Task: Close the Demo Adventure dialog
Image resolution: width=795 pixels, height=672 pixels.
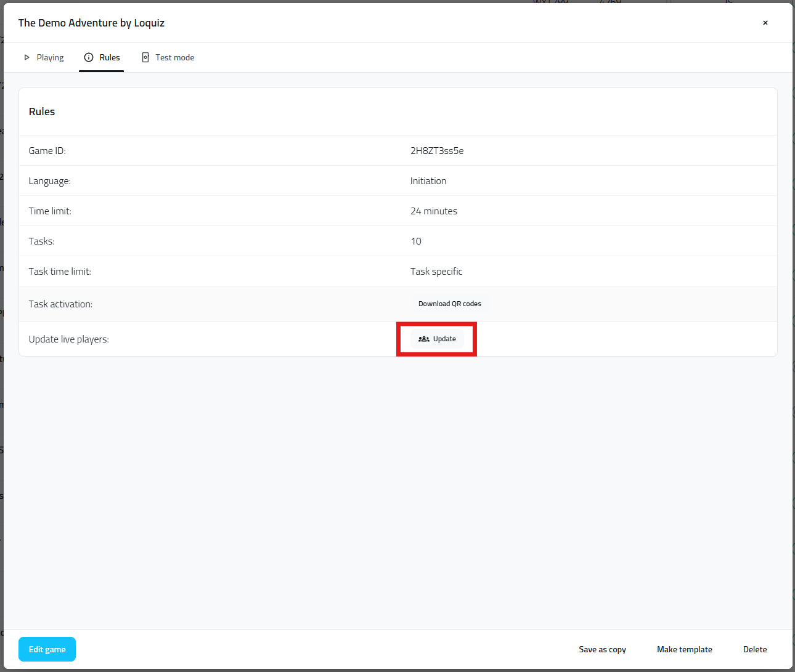Action: coord(765,23)
